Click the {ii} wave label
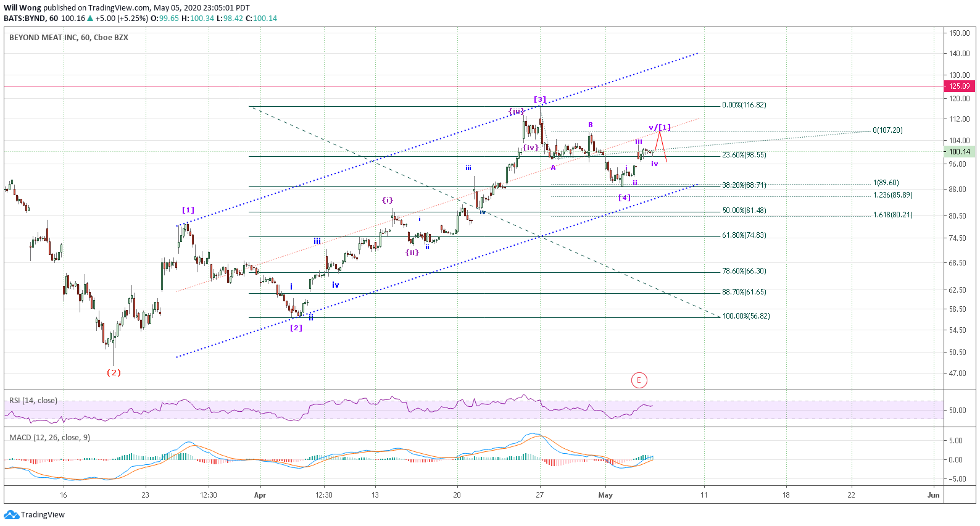This screenshot has height=526, width=980. click(412, 253)
